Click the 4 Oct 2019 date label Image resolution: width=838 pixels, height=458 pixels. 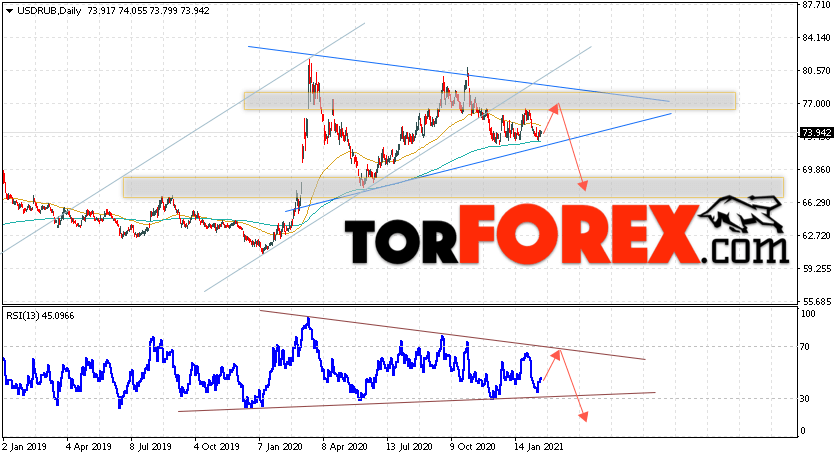[x=216, y=447]
